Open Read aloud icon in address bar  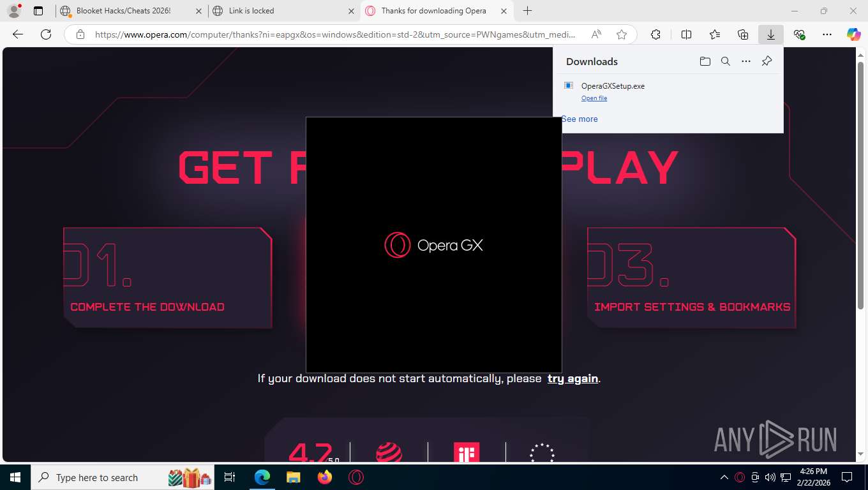pos(596,34)
